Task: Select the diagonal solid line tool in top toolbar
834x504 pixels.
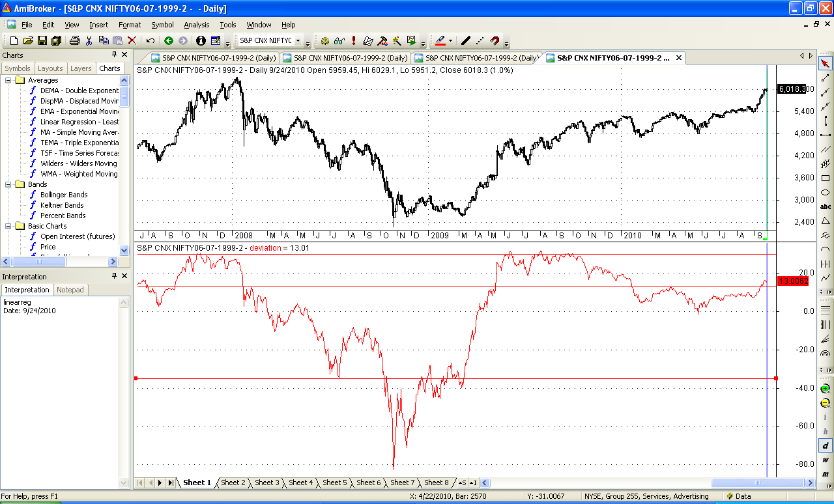Action: point(465,40)
